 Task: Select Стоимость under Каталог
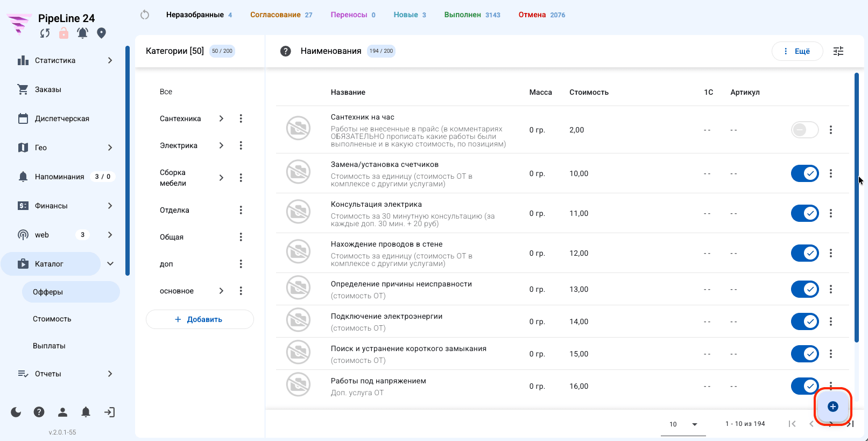(x=52, y=319)
